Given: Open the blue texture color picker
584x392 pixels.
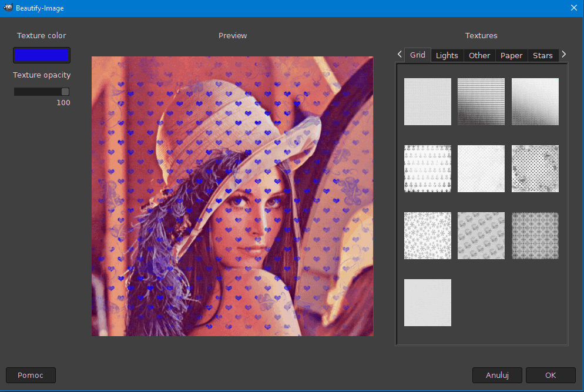Looking at the screenshot, I should pyautogui.click(x=42, y=55).
